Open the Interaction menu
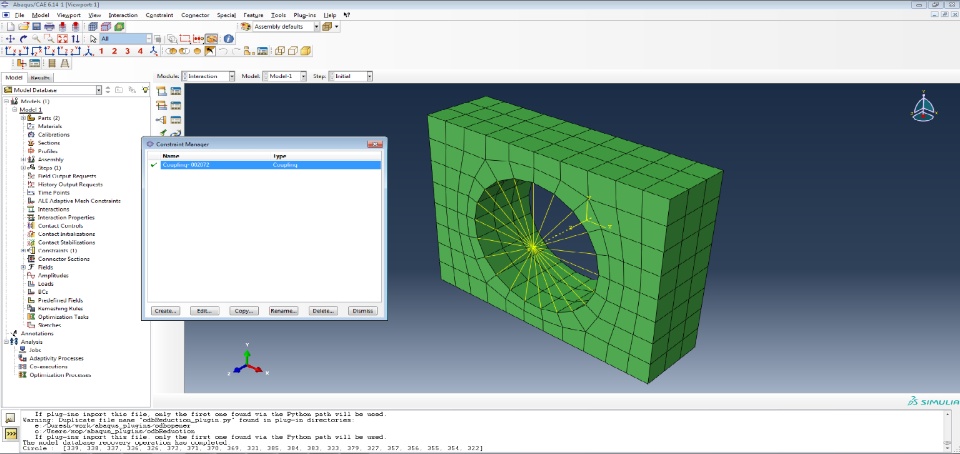Image resolution: width=960 pixels, height=454 pixels. coord(123,15)
